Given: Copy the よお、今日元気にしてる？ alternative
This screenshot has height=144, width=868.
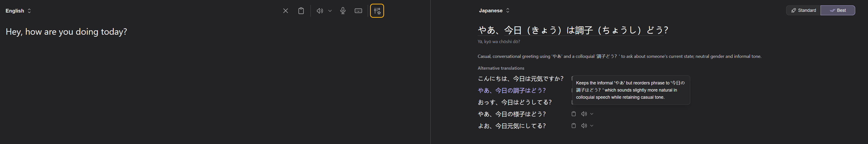Looking at the screenshot, I should tap(573, 126).
